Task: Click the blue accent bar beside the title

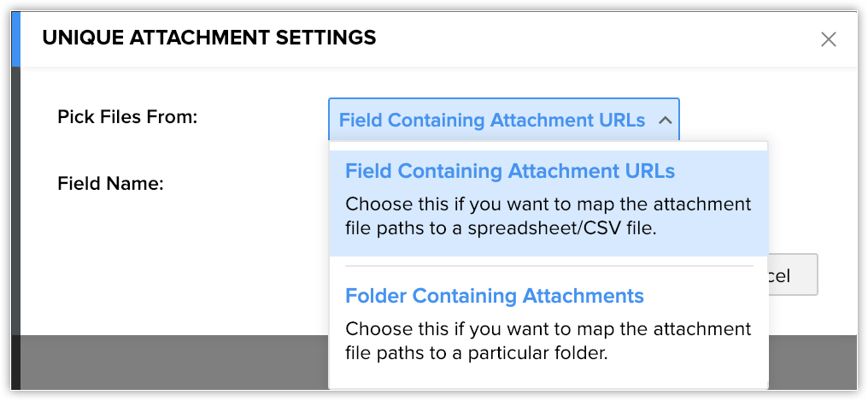Action: (15, 38)
